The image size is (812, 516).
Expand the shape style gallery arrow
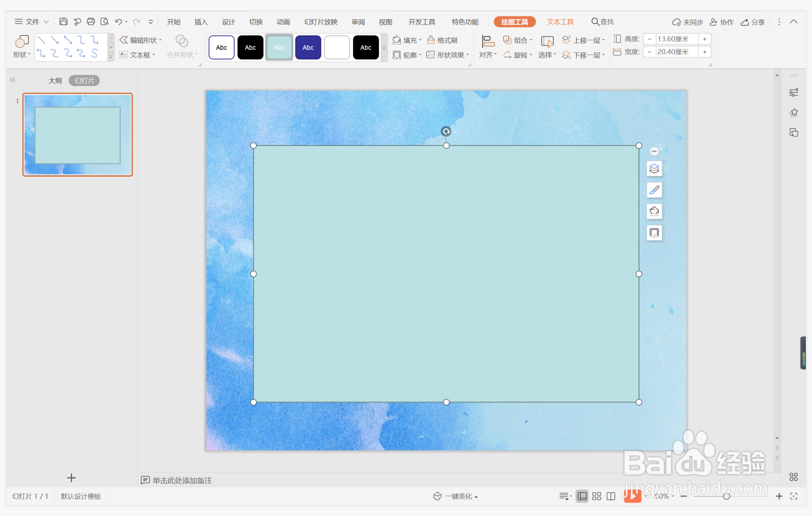[x=384, y=48]
